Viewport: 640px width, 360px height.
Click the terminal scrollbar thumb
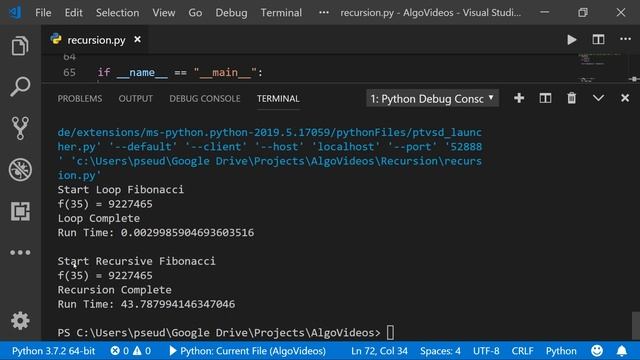coord(636,326)
